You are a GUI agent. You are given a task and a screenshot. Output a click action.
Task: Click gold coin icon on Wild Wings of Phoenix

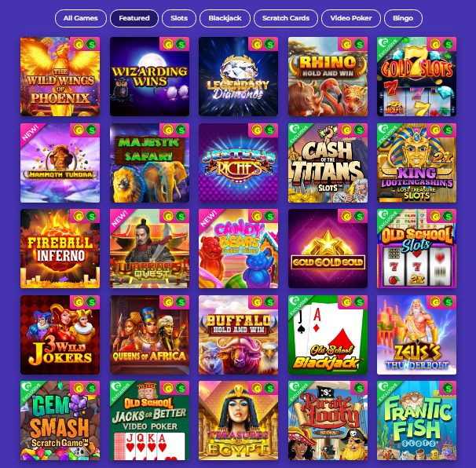(x=79, y=44)
